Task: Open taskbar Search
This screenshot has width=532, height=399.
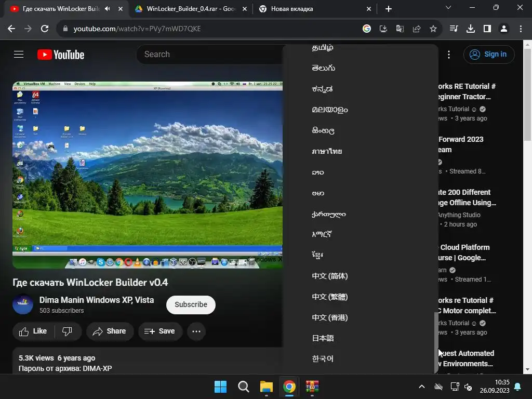Action: (x=243, y=387)
